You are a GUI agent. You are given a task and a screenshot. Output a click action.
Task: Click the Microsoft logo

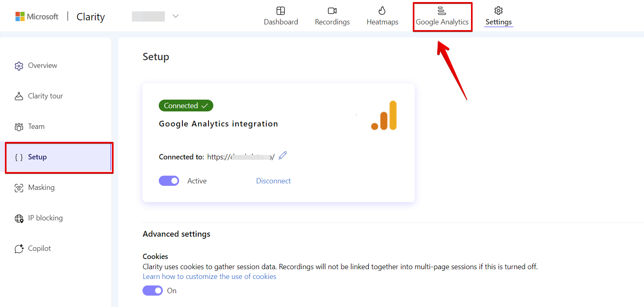pos(37,17)
